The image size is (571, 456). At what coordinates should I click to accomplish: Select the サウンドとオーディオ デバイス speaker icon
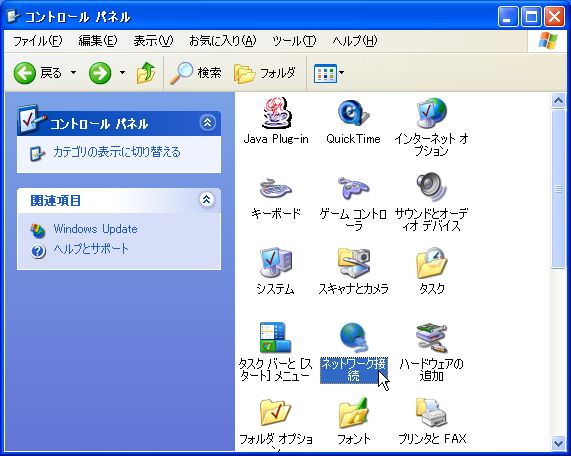click(432, 188)
